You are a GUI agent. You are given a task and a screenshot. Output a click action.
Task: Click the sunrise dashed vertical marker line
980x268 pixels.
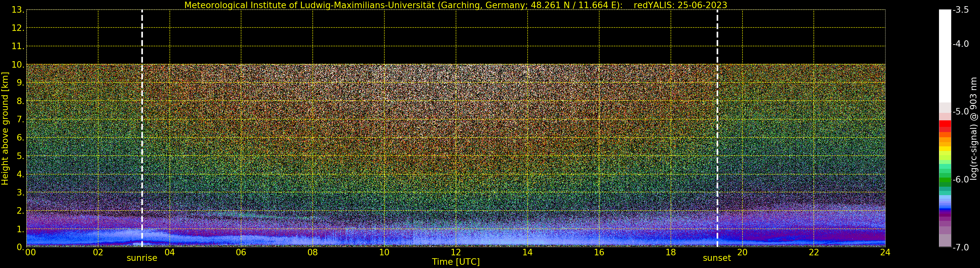pyautogui.click(x=142, y=128)
